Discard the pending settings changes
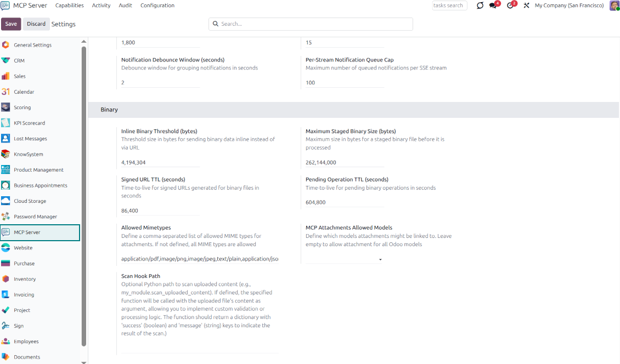The image size is (620, 364). tap(36, 24)
